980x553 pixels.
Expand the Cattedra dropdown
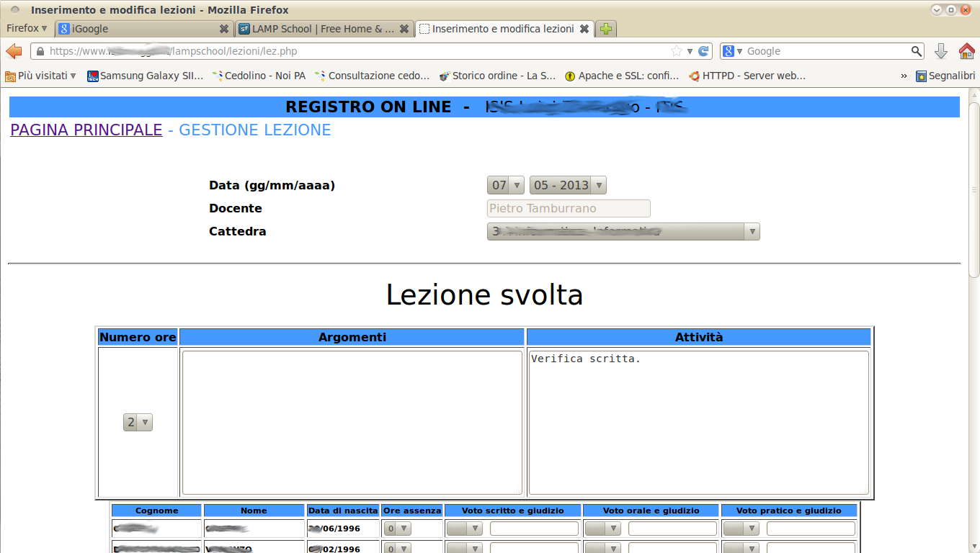(623, 231)
